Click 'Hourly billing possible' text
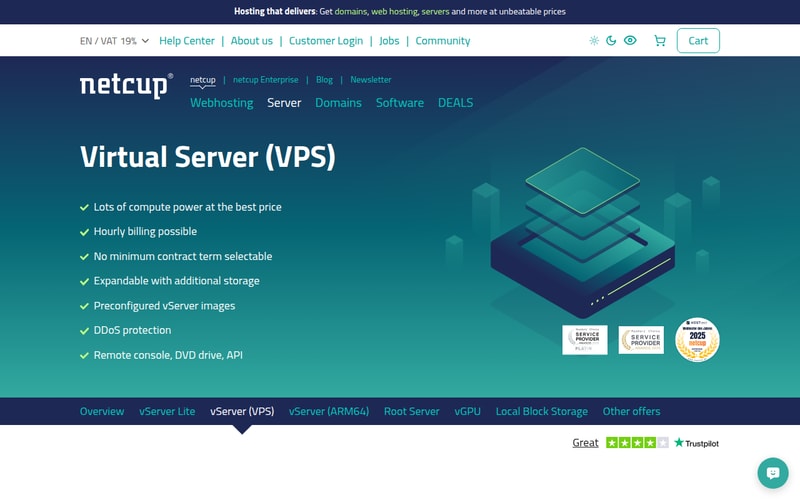Image resolution: width=800 pixels, height=500 pixels. coord(145,232)
